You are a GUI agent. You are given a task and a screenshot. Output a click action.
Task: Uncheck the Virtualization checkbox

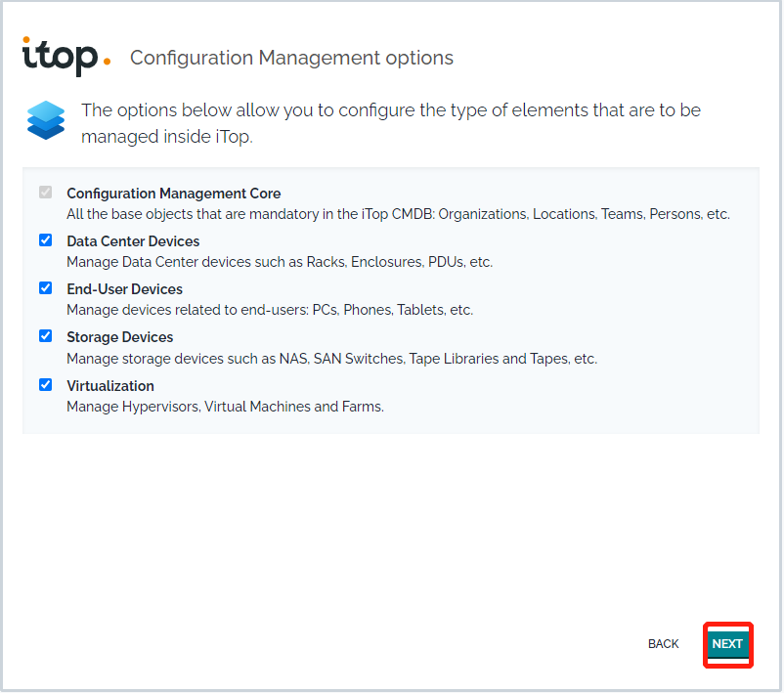tap(46, 384)
